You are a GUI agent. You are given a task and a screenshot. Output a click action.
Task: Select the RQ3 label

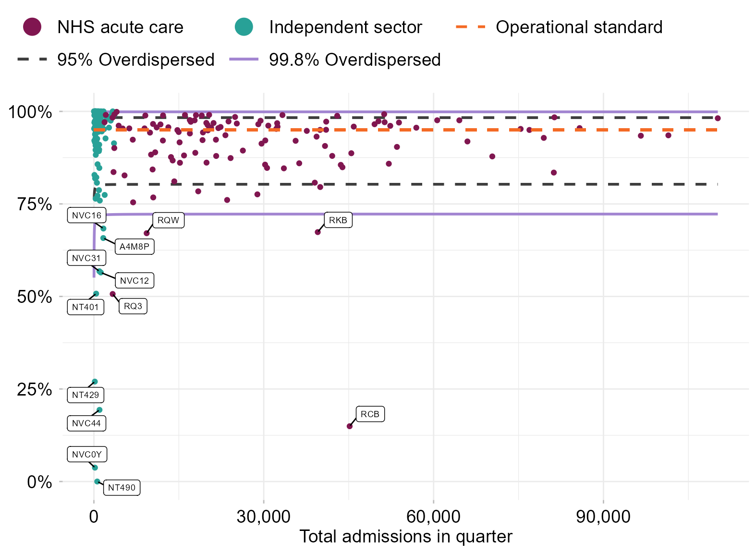pos(133,306)
